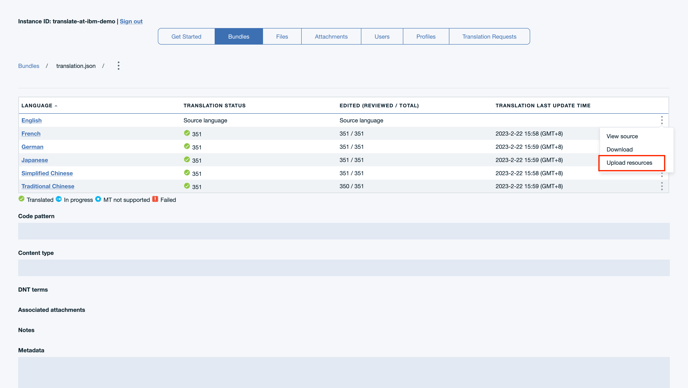
Task: Click the red Failed legend icon
Action: click(x=155, y=199)
